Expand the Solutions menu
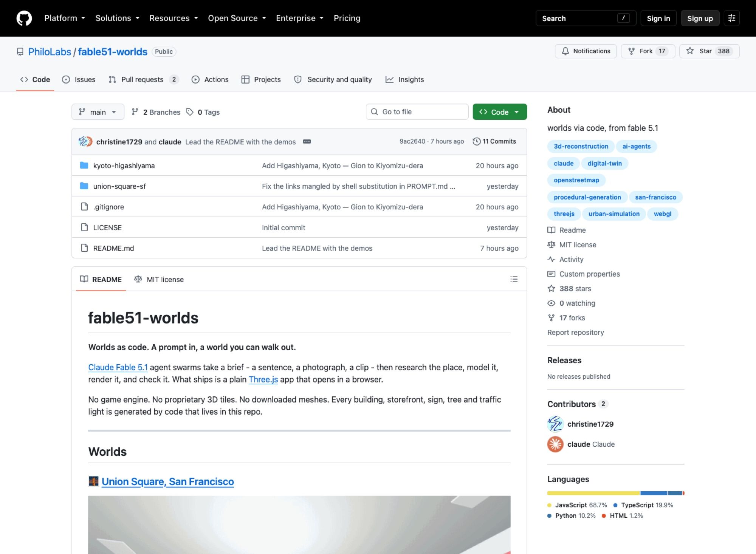This screenshot has height=554, width=756. tap(118, 18)
